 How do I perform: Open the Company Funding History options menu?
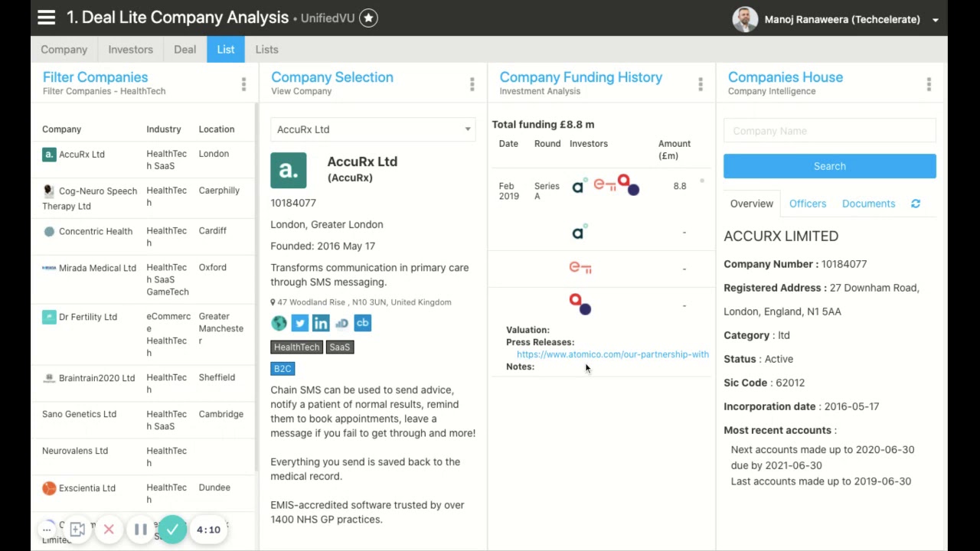pos(700,83)
